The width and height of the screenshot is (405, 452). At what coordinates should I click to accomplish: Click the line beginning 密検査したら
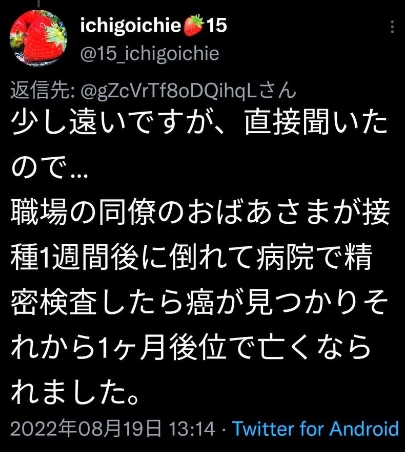199,304
